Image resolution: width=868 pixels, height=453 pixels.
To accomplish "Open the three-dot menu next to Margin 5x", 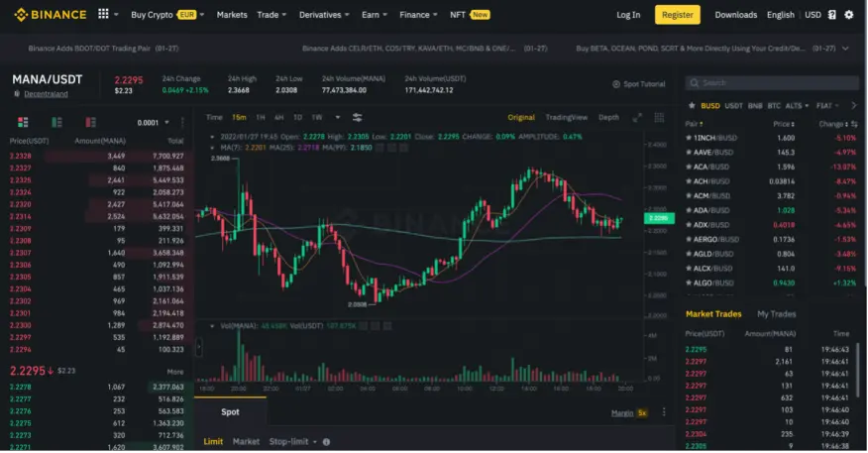I will click(664, 412).
